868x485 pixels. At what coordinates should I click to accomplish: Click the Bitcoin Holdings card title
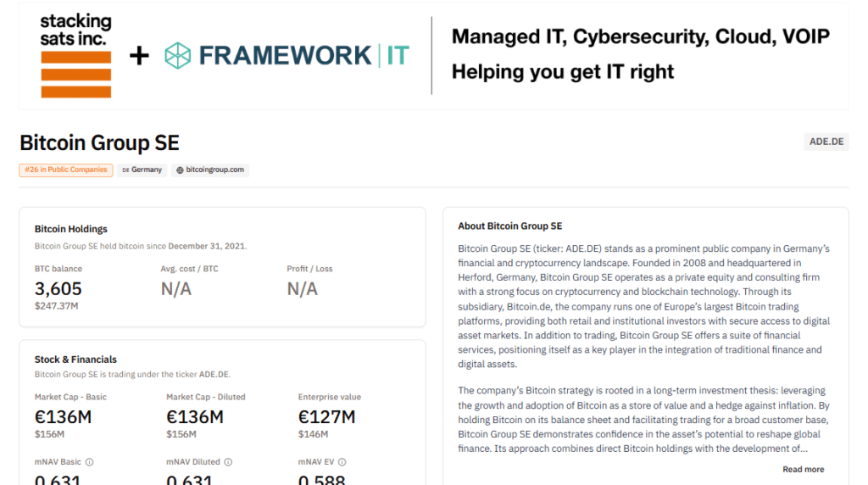pyautogui.click(x=71, y=229)
